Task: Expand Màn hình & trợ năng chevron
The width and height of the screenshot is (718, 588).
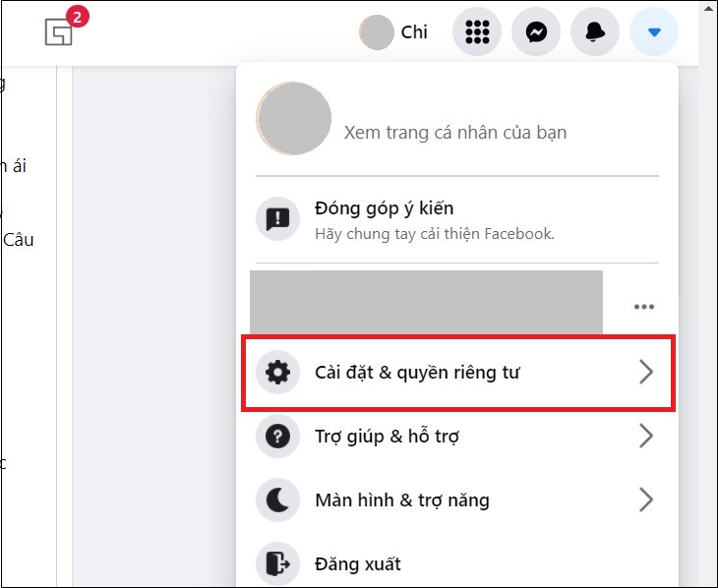Action: (645, 500)
